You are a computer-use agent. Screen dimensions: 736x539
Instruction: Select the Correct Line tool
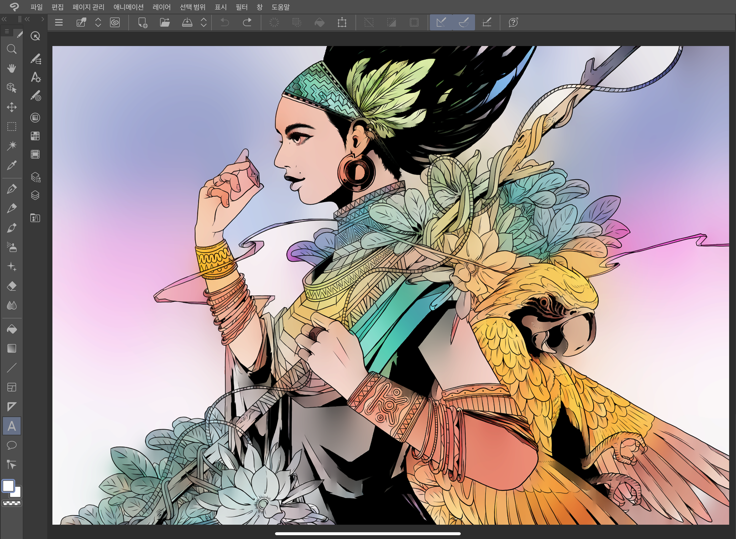click(12, 464)
